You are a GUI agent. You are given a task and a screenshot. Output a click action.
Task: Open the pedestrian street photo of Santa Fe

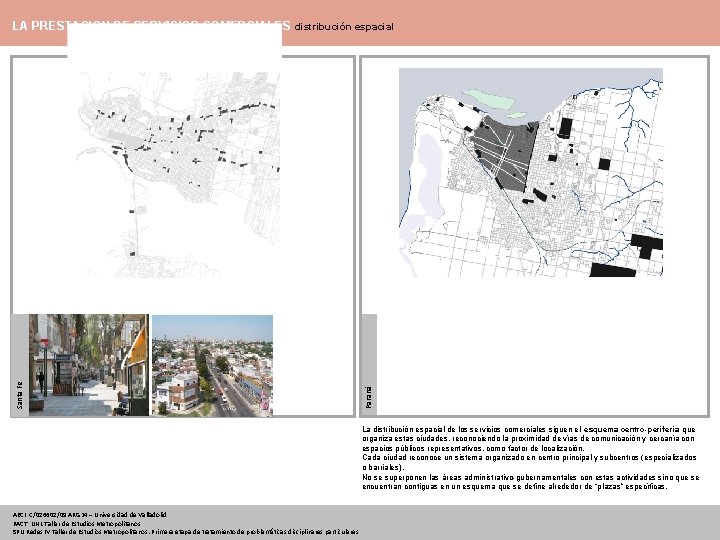pyautogui.click(x=89, y=365)
